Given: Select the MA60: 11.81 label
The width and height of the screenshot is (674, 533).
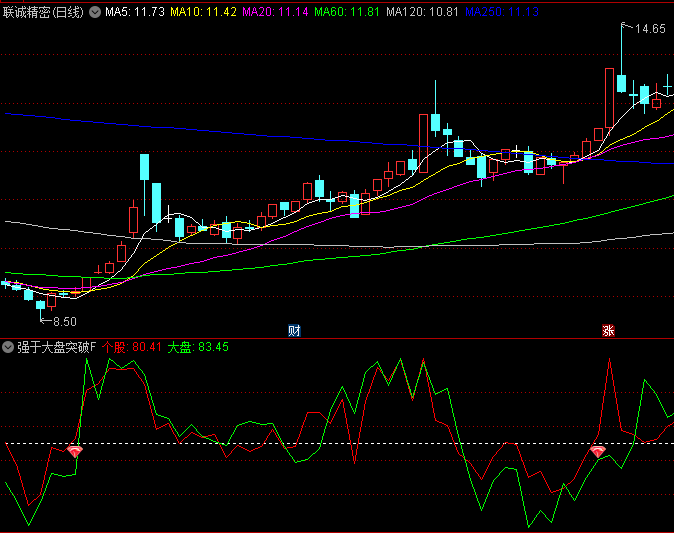Looking at the screenshot, I should tap(347, 12).
